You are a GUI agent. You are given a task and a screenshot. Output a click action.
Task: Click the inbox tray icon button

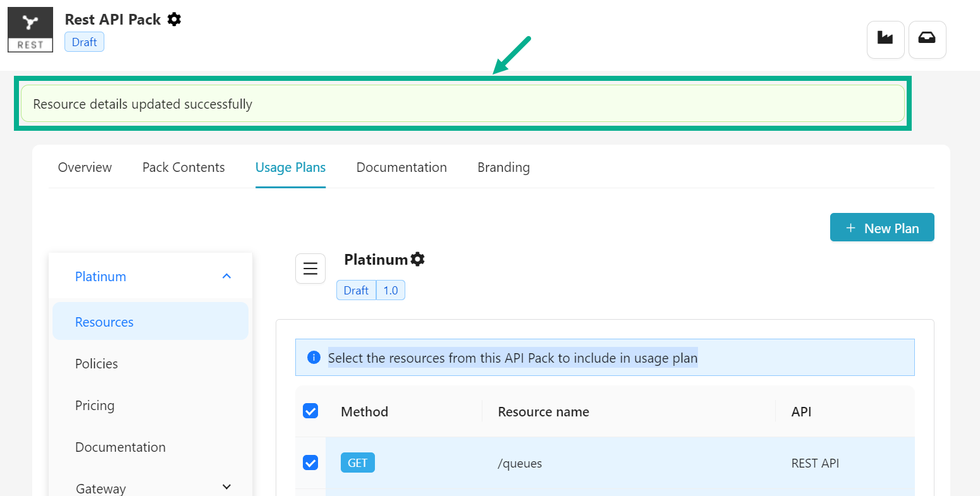[x=927, y=39]
